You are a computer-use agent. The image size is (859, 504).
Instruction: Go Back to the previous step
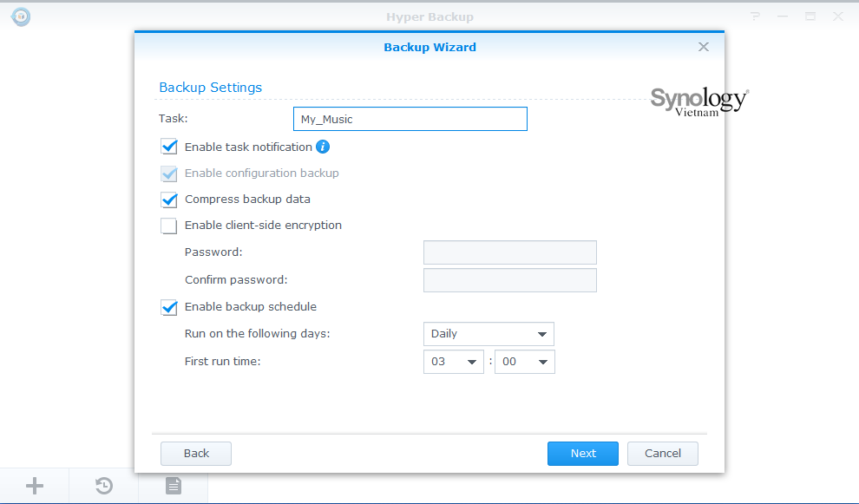(x=195, y=453)
